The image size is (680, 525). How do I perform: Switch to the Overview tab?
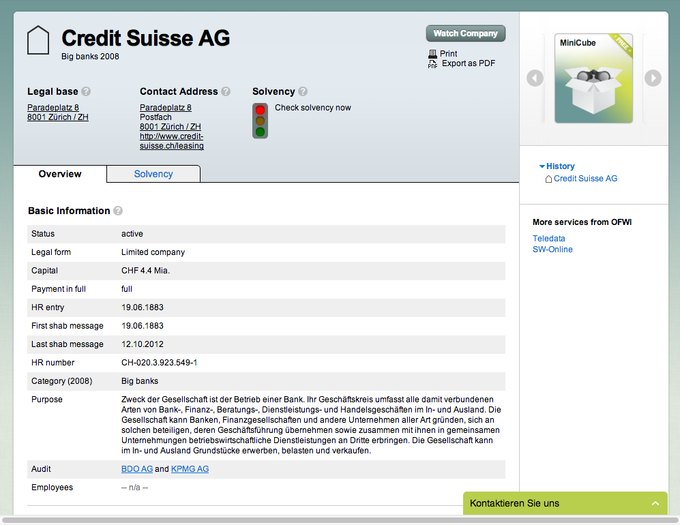point(60,174)
